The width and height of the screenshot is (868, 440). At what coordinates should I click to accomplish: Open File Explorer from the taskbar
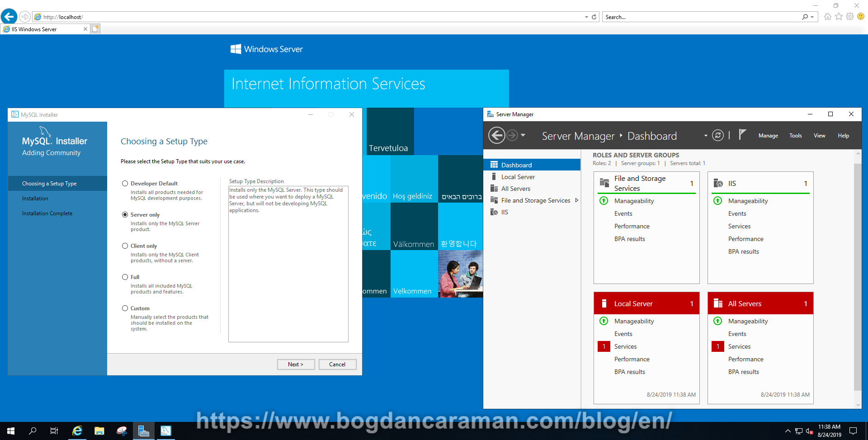pos(99,431)
